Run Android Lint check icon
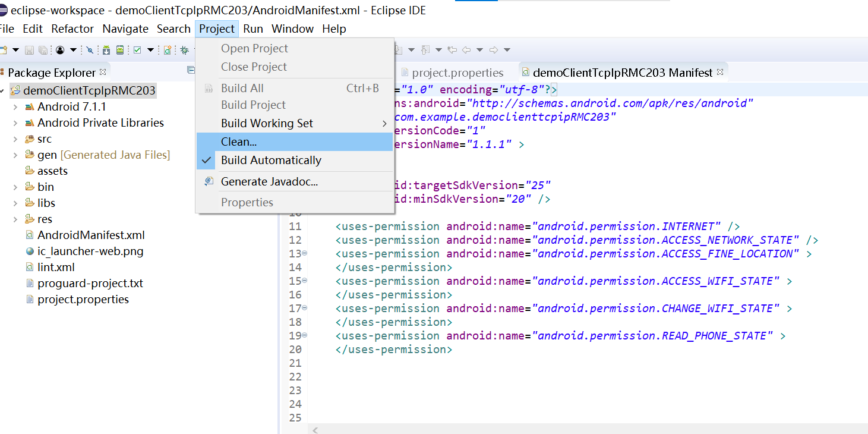 (x=137, y=50)
